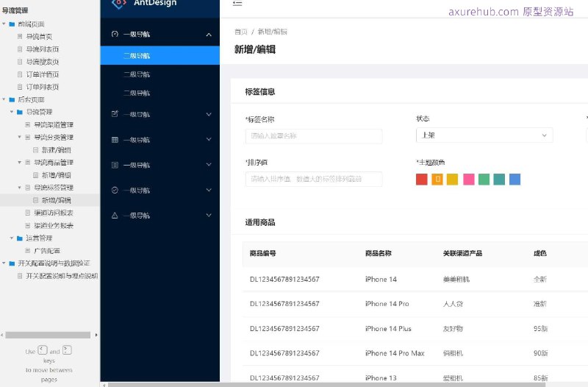Click the page icon next to 订单详情页
The width and height of the screenshot is (588, 387).
point(20,74)
